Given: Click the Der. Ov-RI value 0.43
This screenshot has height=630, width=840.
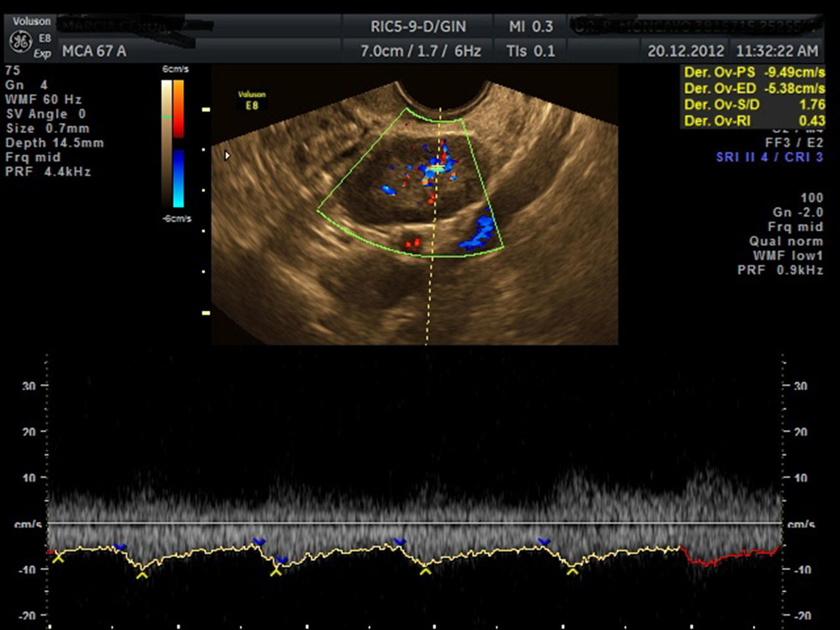Looking at the screenshot, I should [x=811, y=121].
